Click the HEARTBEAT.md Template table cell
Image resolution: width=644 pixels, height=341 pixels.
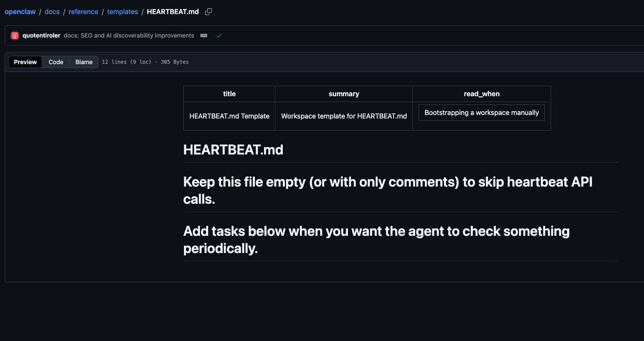tap(229, 116)
